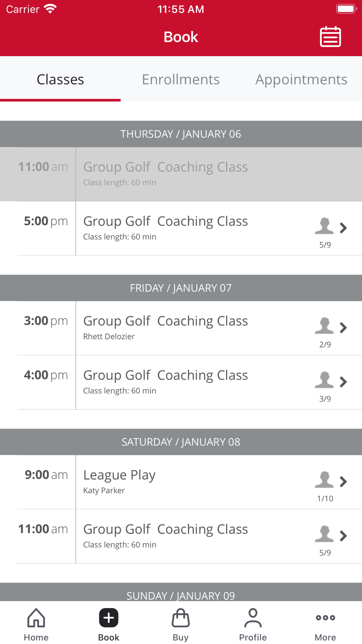Tap the greyed-out 11:00 am Thursday class
Viewport: 362px width, 644px height.
click(x=181, y=174)
